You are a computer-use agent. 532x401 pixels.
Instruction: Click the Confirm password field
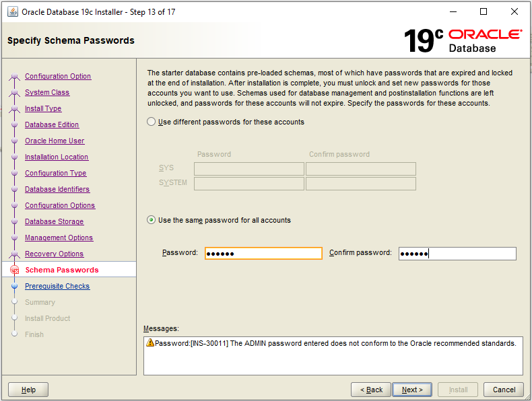[457, 253]
